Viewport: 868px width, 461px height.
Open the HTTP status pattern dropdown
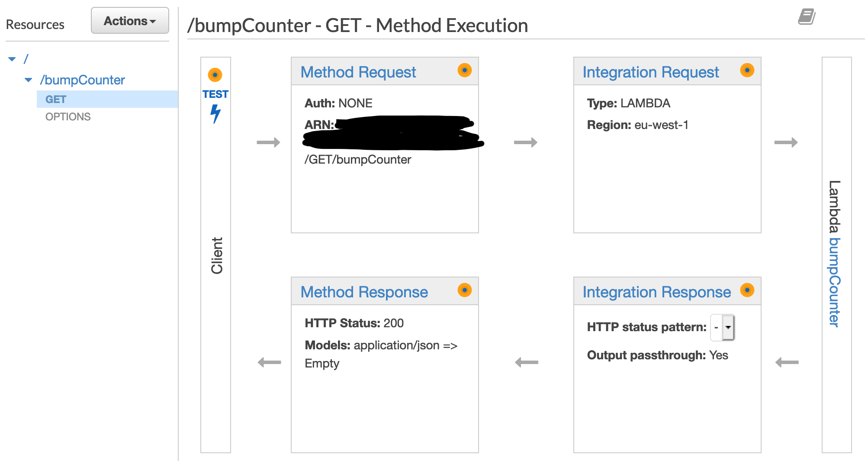pyautogui.click(x=723, y=327)
